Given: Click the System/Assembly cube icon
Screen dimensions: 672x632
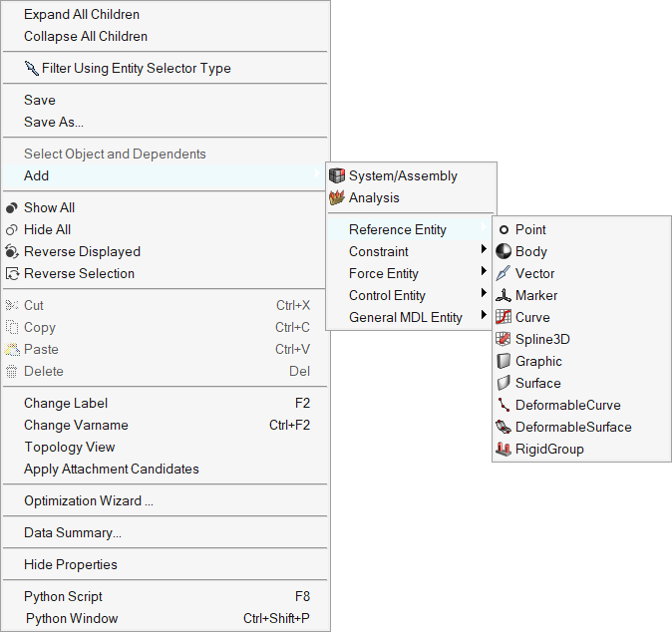Looking at the screenshot, I should tap(337, 176).
